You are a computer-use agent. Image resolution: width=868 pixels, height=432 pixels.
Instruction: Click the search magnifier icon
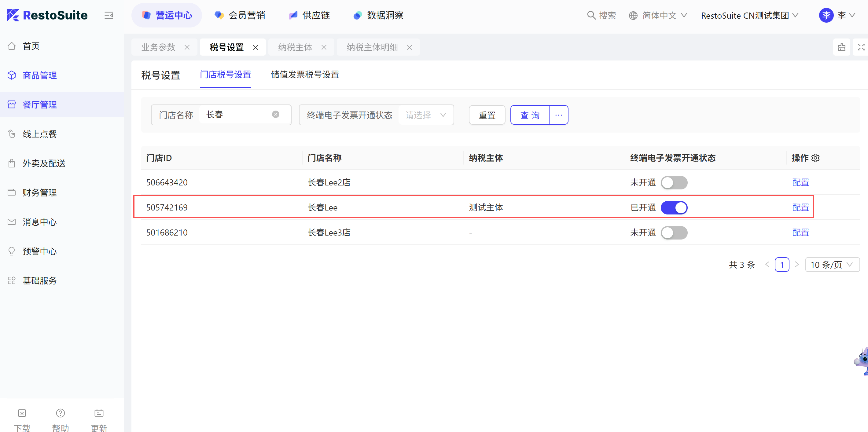tap(591, 15)
